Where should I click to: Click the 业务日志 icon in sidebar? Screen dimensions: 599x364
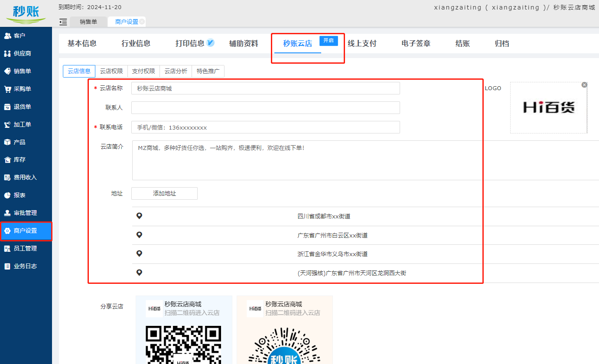point(7,266)
